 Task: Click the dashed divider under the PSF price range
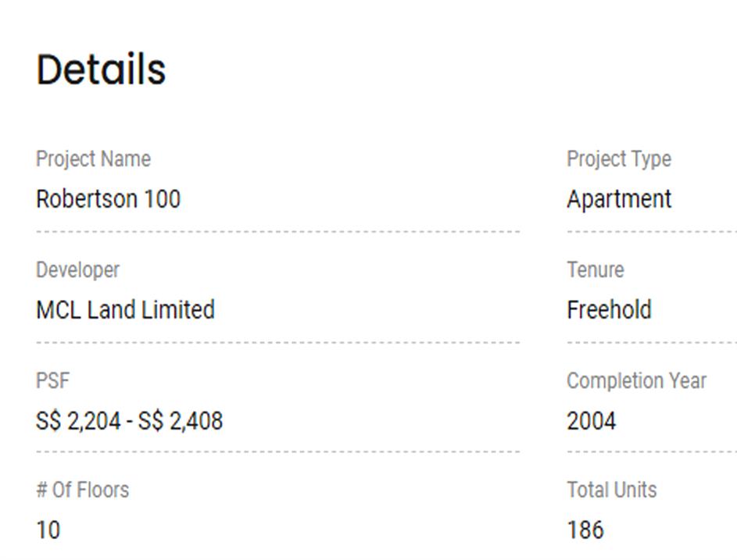[x=277, y=451]
